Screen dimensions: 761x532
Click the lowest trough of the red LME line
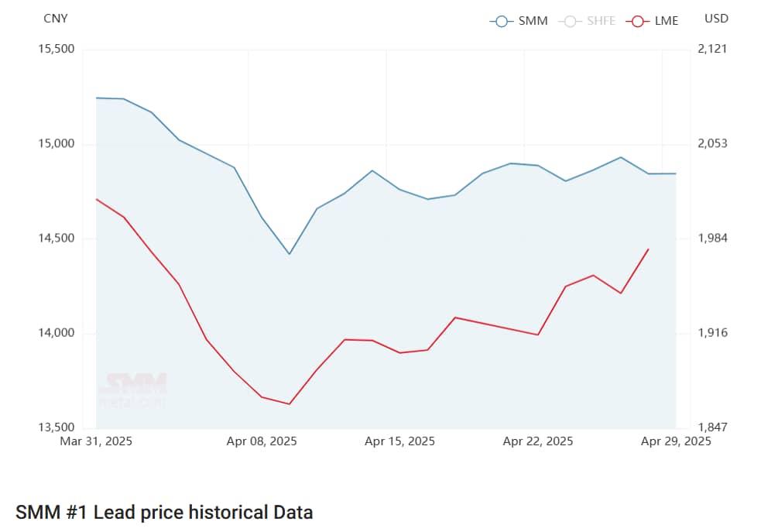[x=290, y=404]
